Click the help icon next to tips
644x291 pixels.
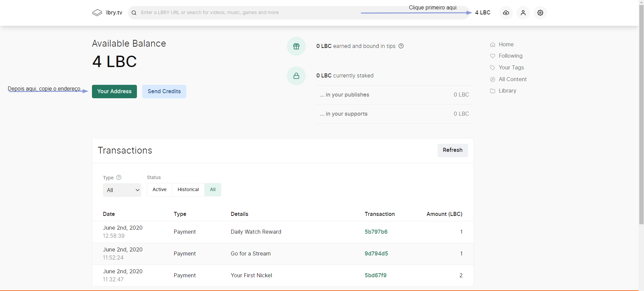point(401,46)
